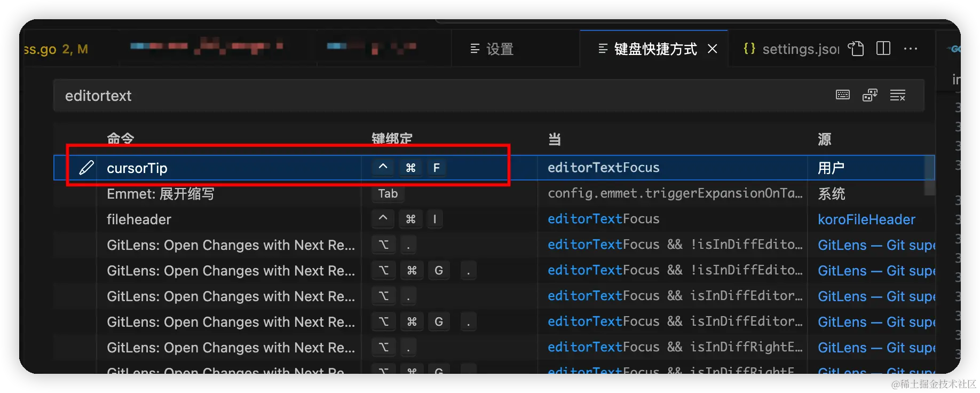Click the ⌃⌘F keybinding of cursorTip
This screenshot has height=393, width=980.
(410, 168)
